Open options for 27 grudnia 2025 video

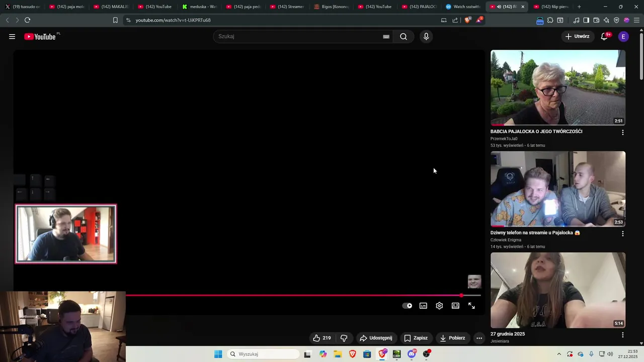623,335
